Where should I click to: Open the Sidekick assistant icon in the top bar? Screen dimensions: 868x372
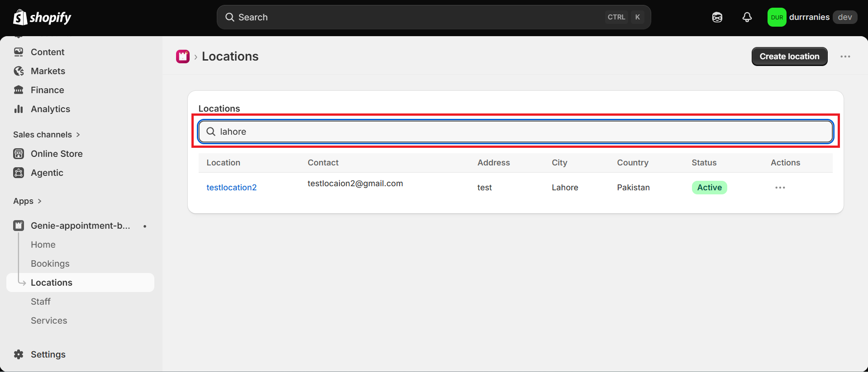[x=717, y=17]
